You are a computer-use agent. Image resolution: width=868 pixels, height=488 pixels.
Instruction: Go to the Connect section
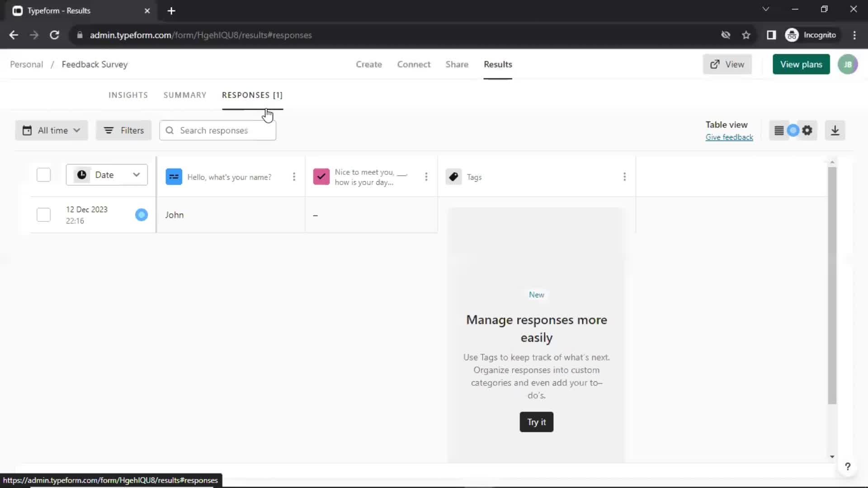[414, 64]
